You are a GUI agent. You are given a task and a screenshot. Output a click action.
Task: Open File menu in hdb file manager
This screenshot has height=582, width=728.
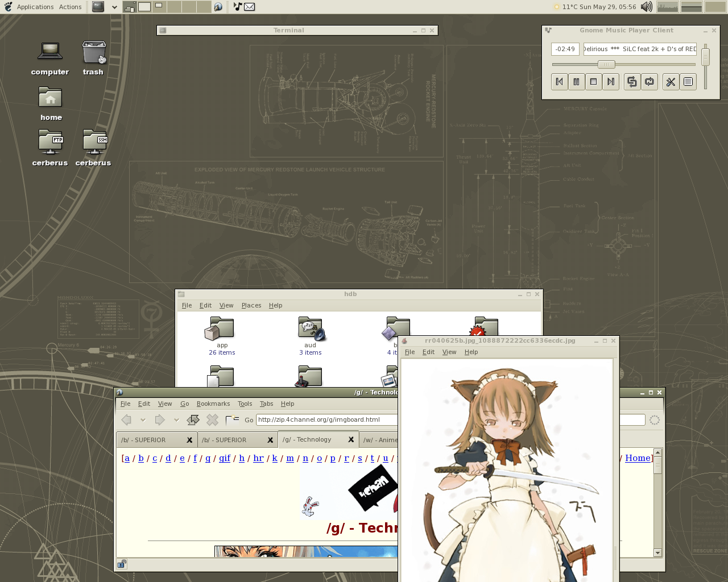click(187, 305)
